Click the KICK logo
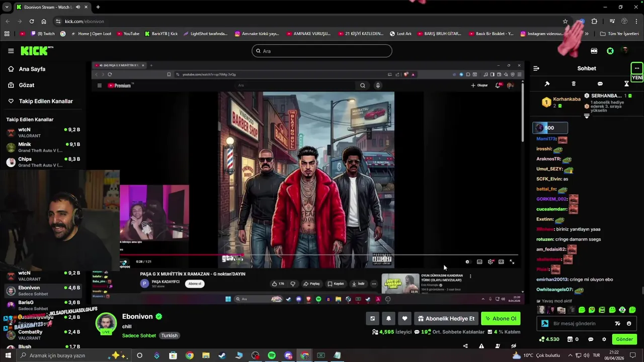This screenshot has height=362, width=644. point(36,51)
